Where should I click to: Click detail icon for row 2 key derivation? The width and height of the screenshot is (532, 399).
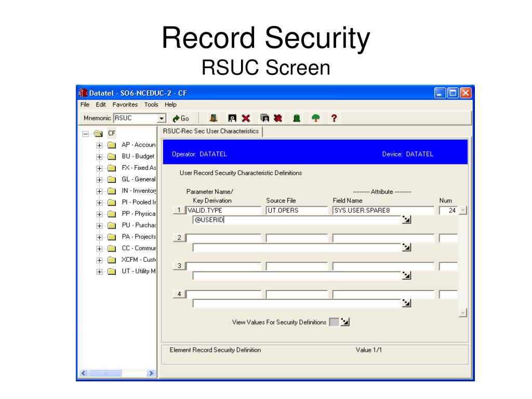click(x=406, y=247)
